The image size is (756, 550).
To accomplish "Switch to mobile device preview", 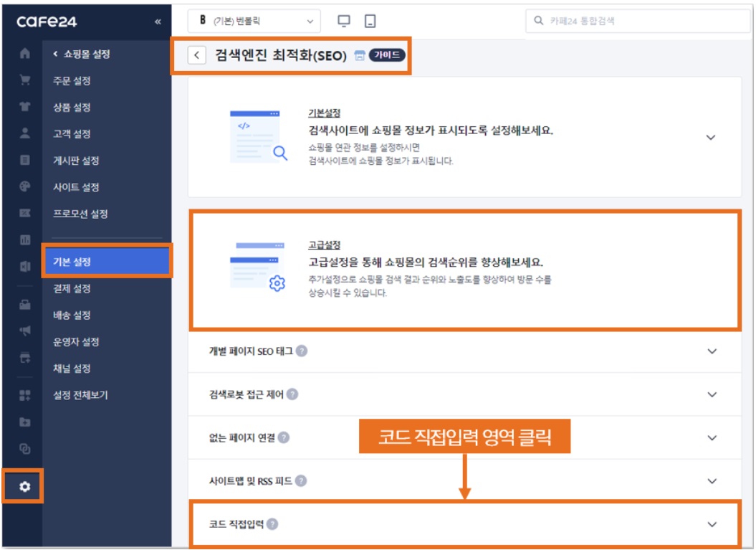I will (370, 22).
